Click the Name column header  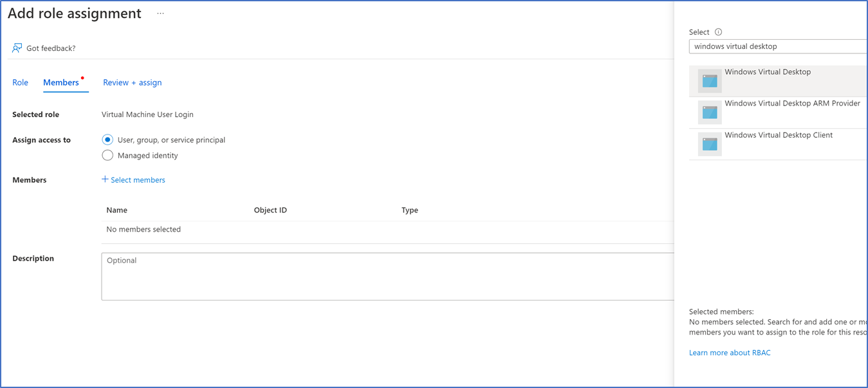[117, 210]
